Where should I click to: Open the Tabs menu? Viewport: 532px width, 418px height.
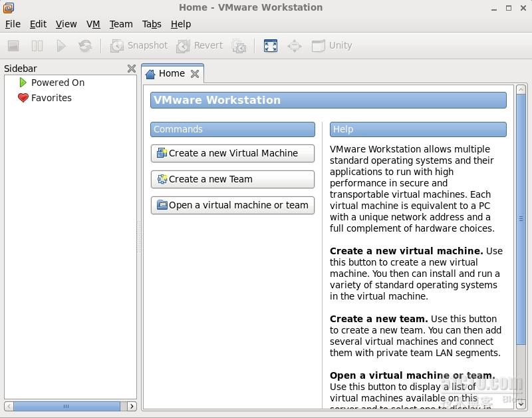click(152, 24)
